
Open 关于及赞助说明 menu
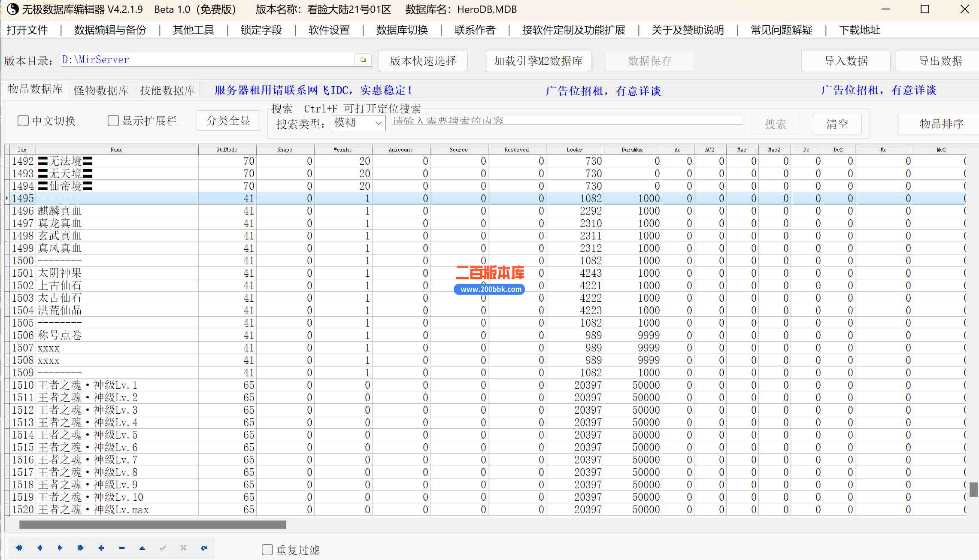688,30
